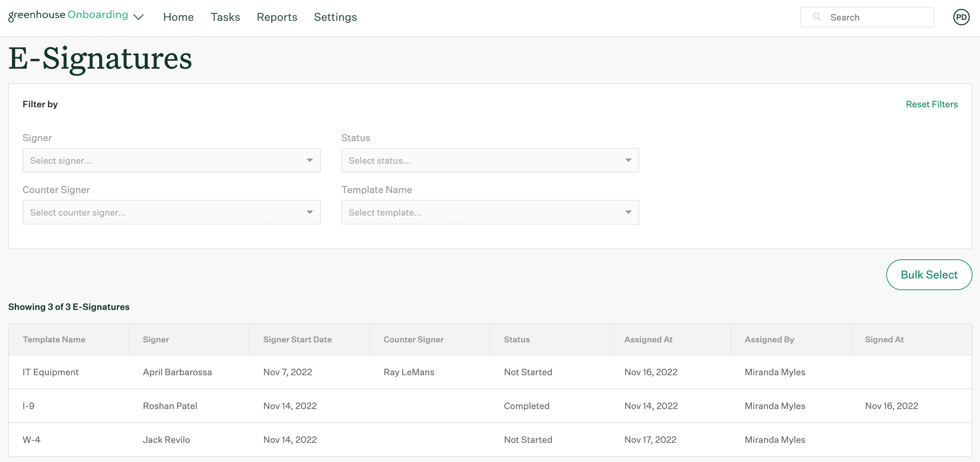Navigate to Settings

click(335, 17)
